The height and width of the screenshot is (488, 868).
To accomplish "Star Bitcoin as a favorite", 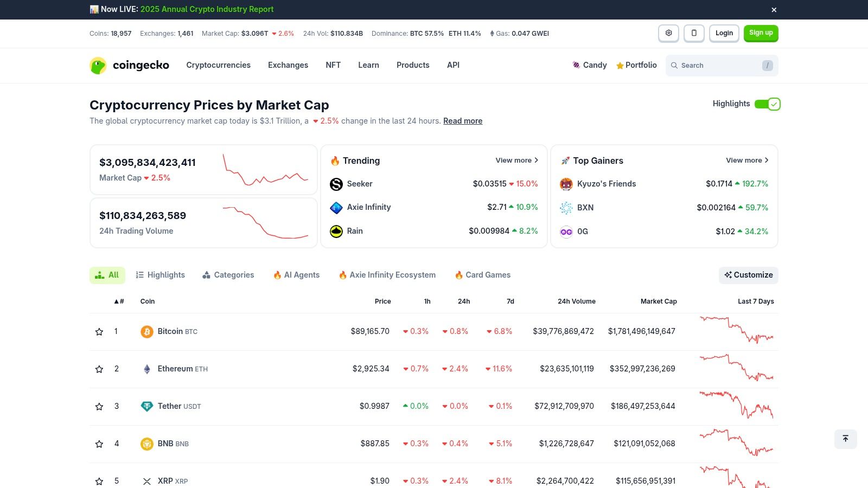I will [x=99, y=331].
